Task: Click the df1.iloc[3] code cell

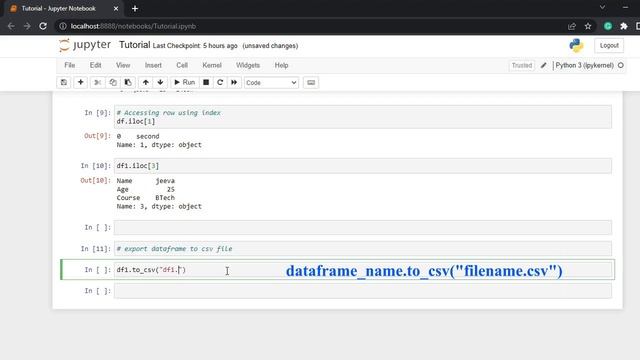Action: (x=362, y=166)
